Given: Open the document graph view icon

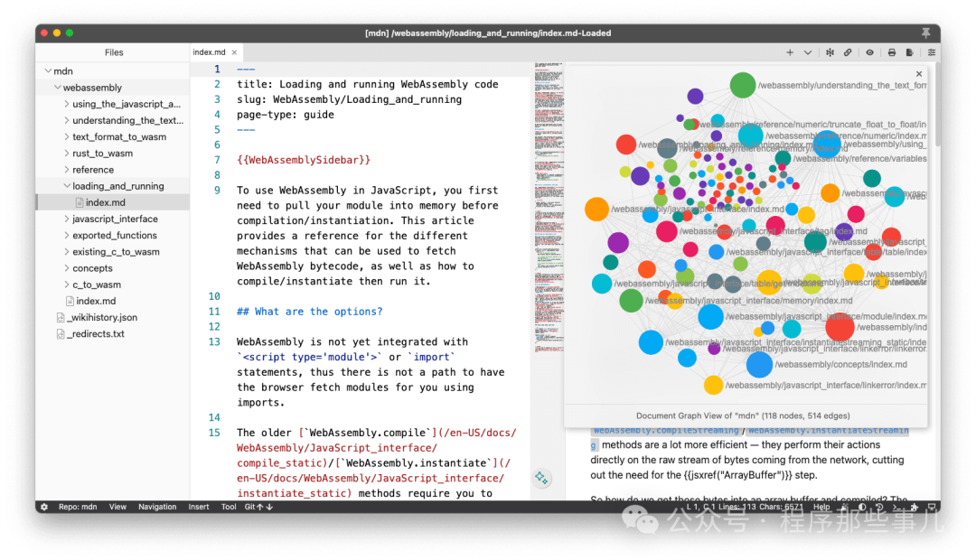Looking at the screenshot, I should [x=830, y=53].
